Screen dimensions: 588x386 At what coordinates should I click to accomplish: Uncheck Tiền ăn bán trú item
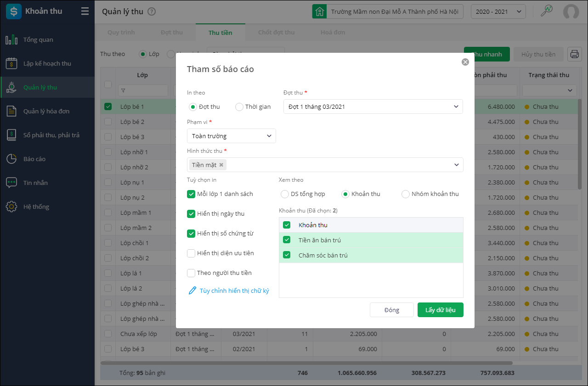click(287, 240)
